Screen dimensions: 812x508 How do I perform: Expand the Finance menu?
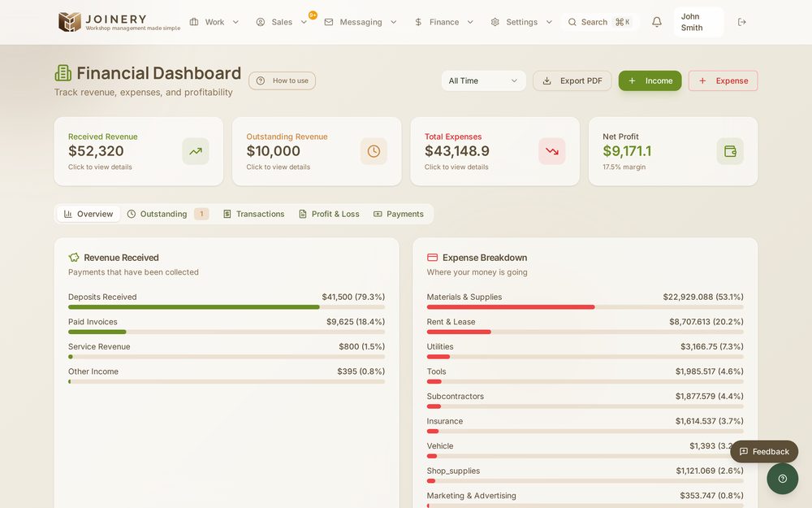(444, 22)
